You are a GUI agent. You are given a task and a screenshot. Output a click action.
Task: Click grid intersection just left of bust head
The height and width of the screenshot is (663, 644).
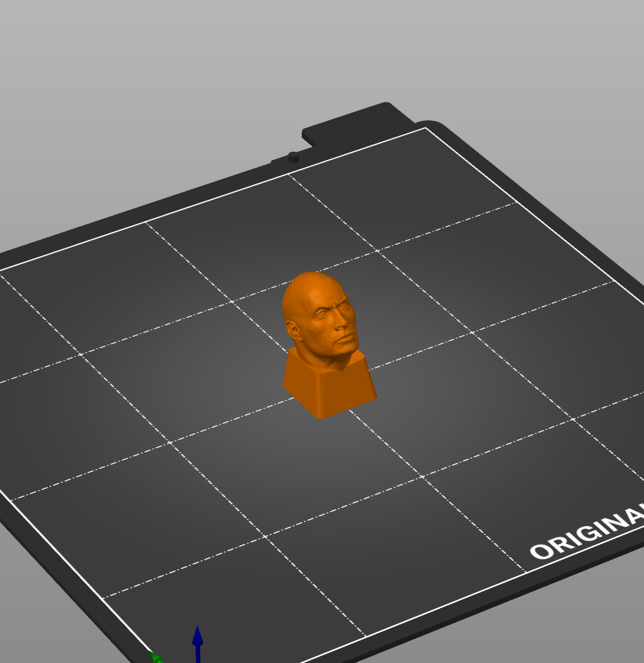point(233,302)
